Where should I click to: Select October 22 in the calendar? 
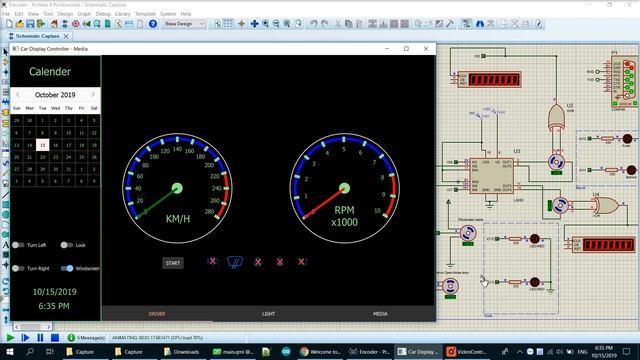[42, 157]
